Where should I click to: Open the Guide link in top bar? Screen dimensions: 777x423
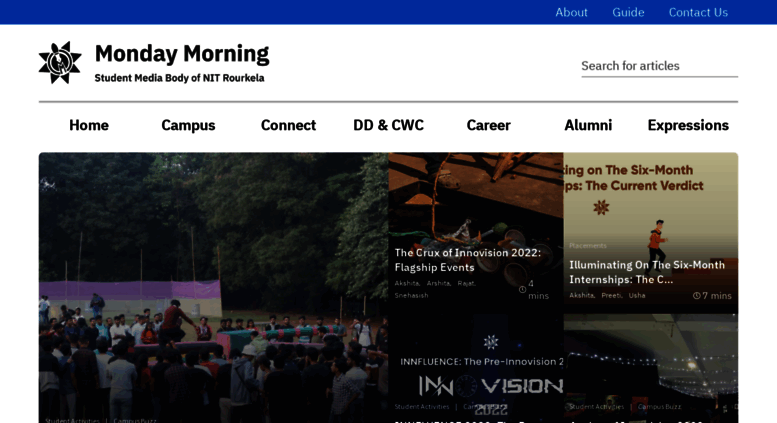pos(628,12)
